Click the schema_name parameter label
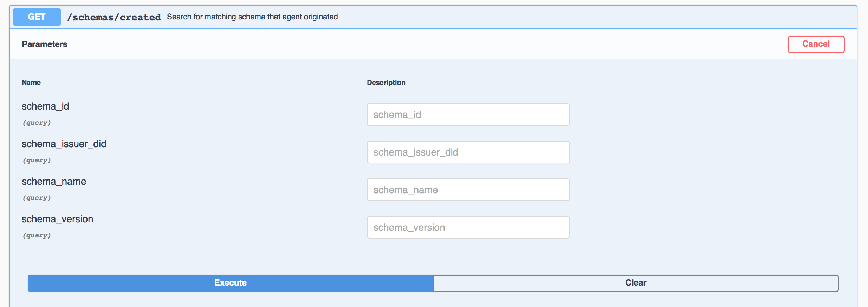 tap(54, 182)
